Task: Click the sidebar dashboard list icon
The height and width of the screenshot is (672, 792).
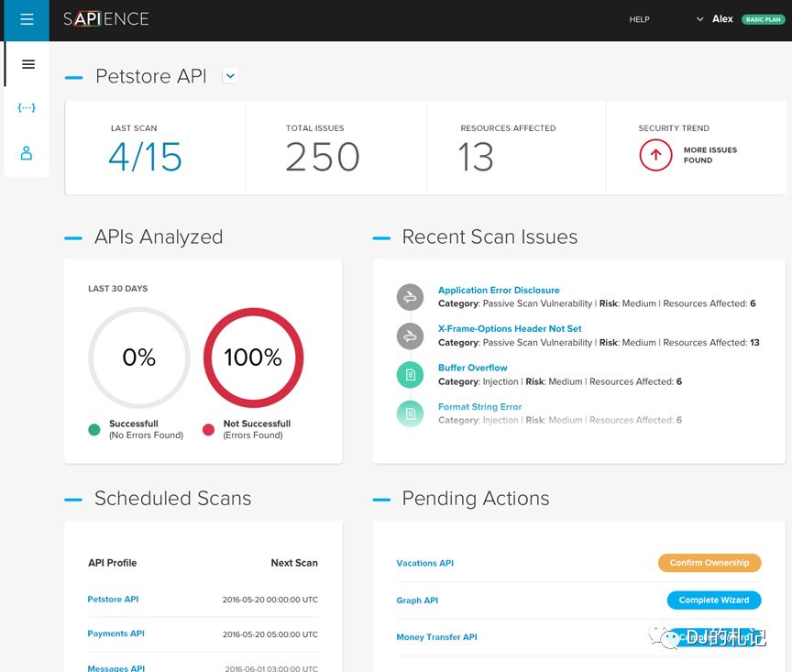Action: coord(28,64)
